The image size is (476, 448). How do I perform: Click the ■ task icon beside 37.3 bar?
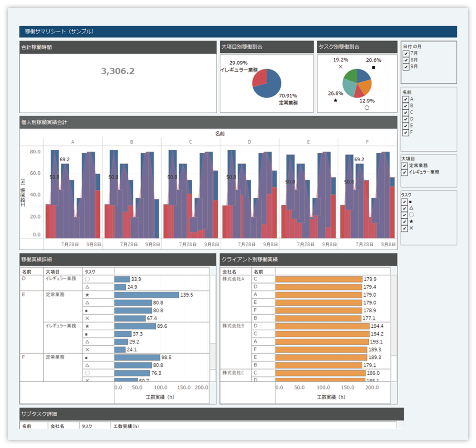[86, 334]
